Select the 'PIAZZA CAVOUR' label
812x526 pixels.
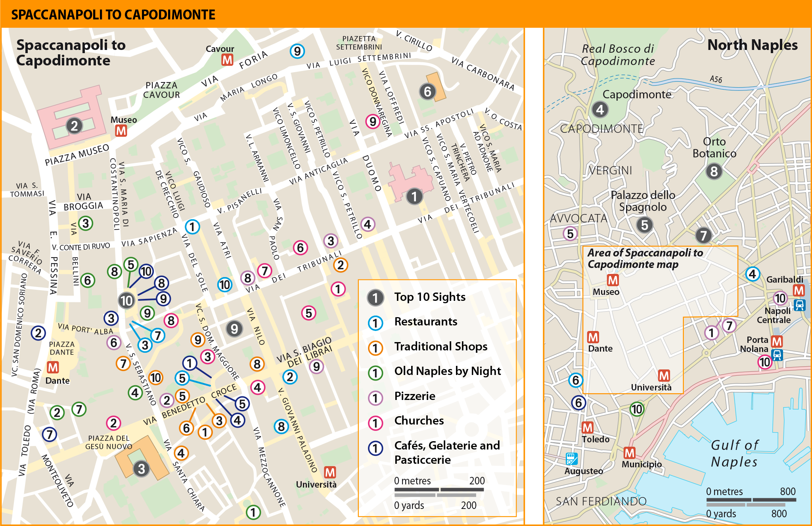tap(161, 90)
